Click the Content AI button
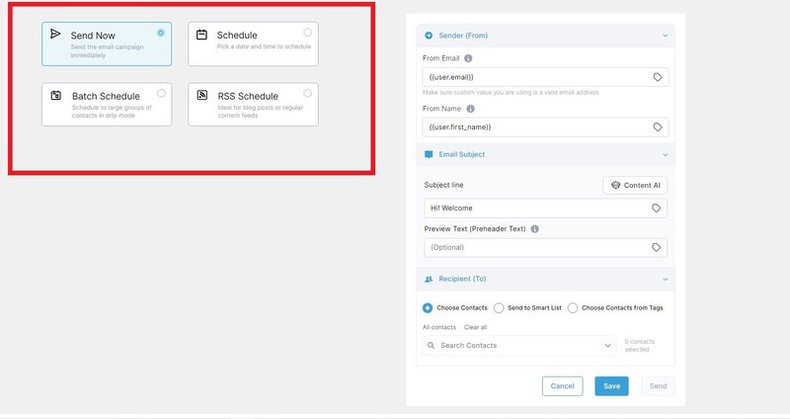790x419 pixels. (635, 185)
